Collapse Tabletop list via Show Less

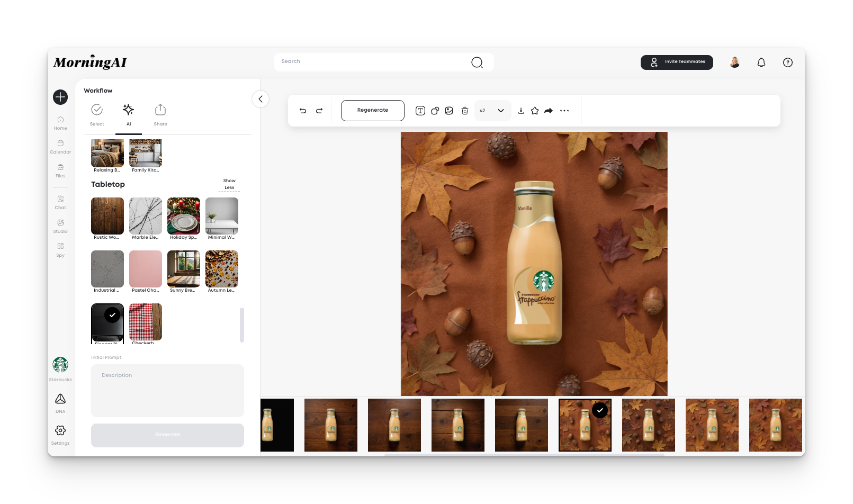229,184
